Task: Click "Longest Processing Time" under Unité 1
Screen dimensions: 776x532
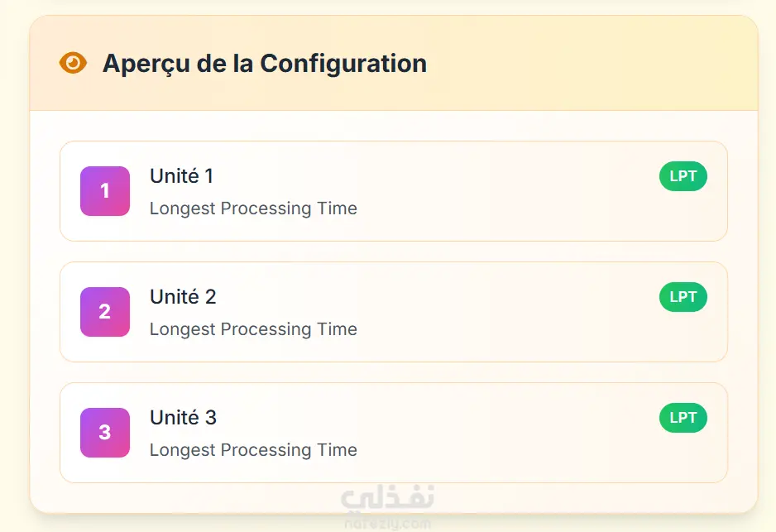Action: (x=253, y=208)
